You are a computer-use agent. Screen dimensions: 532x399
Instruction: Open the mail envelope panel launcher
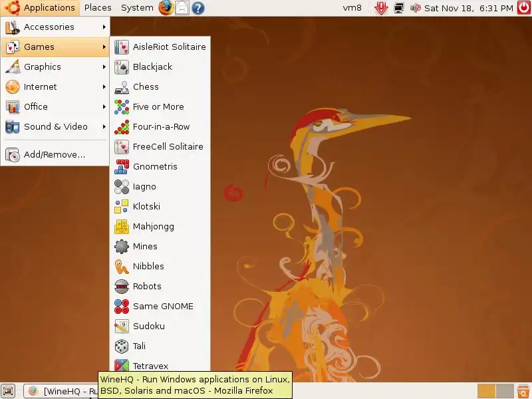coord(182,8)
